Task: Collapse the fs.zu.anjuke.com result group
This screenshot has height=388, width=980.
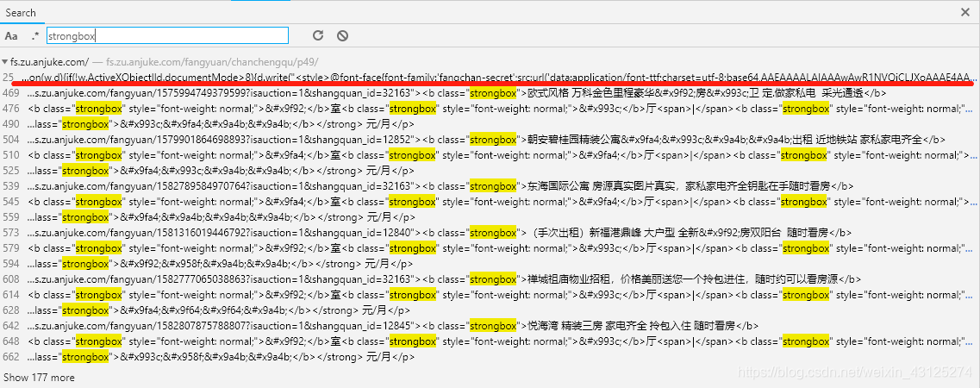Action: [x=5, y=62]
